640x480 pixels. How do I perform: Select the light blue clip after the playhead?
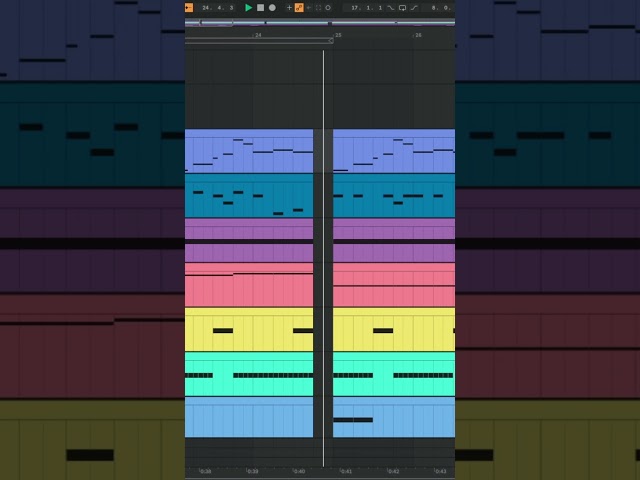[394, 417]
